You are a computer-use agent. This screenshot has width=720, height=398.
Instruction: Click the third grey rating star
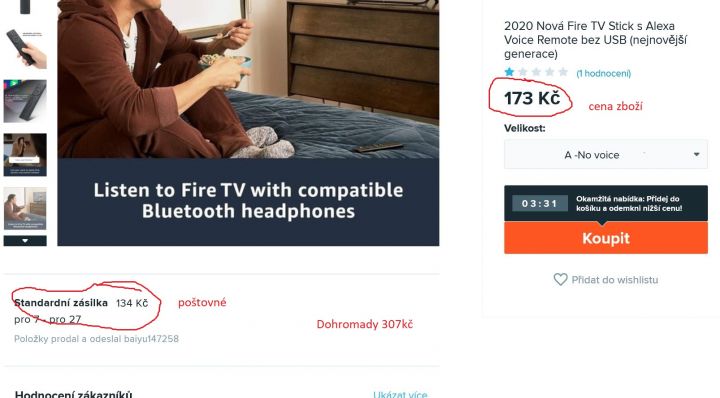tap(536, 72)
